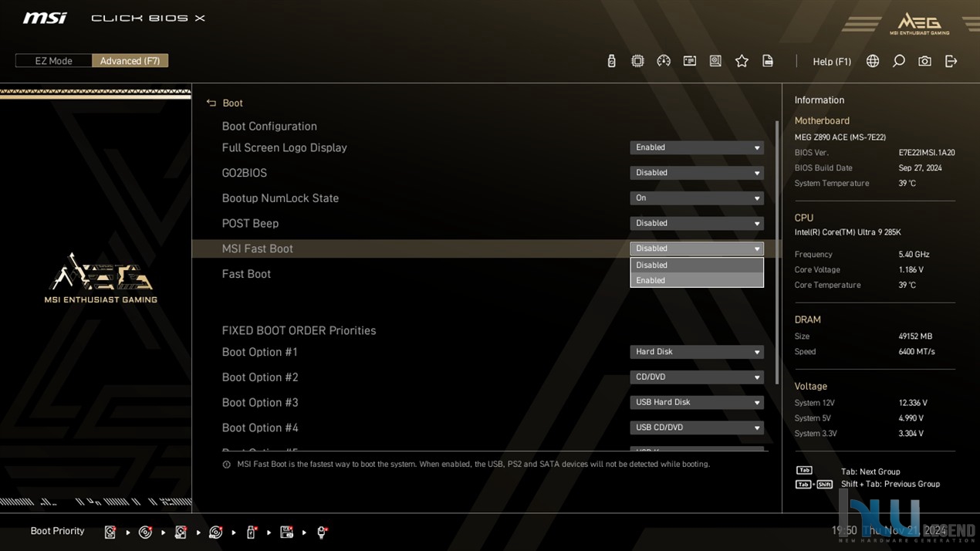Click the 1.186 V core voltage value
980x551 pixels.
pos(911,270)
